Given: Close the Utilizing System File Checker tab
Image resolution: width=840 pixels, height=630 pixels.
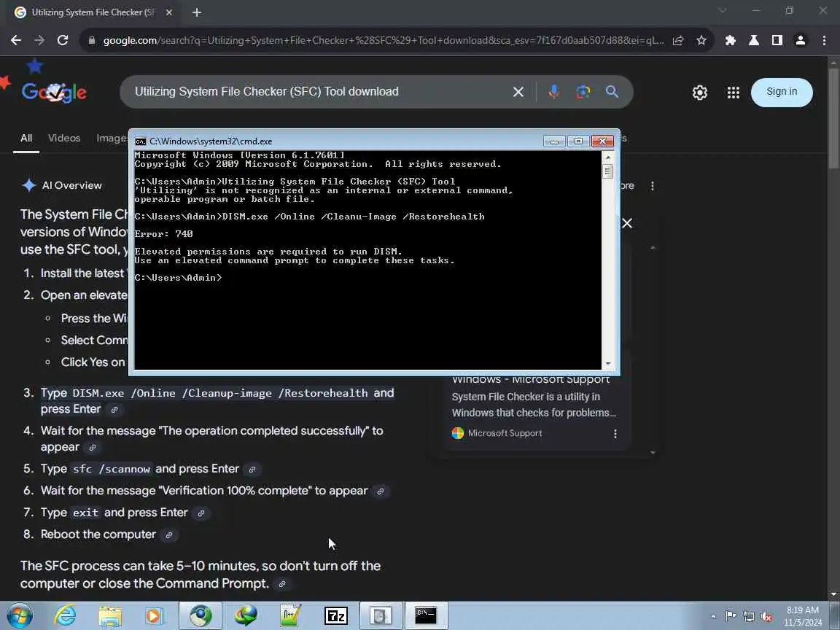Looking at the screenshot, I should pyautogui.click(x=168, y=12).
